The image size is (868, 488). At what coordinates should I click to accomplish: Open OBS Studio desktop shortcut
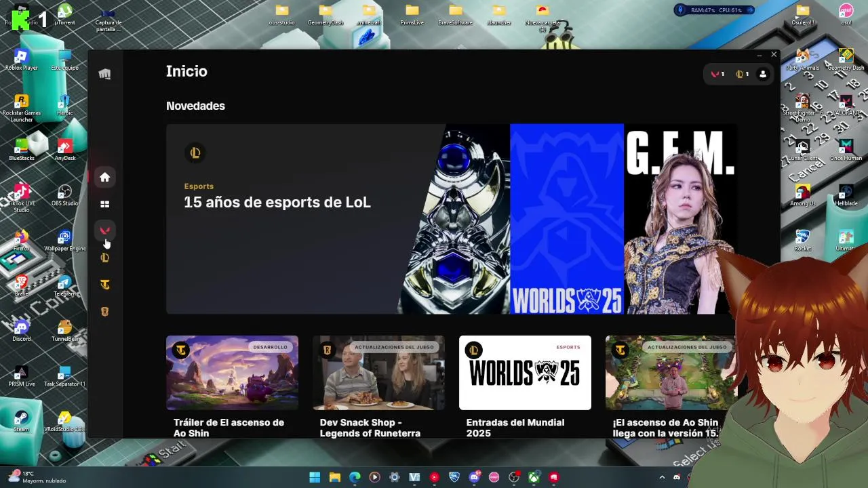pyautogui.click(x=64, y=195)
